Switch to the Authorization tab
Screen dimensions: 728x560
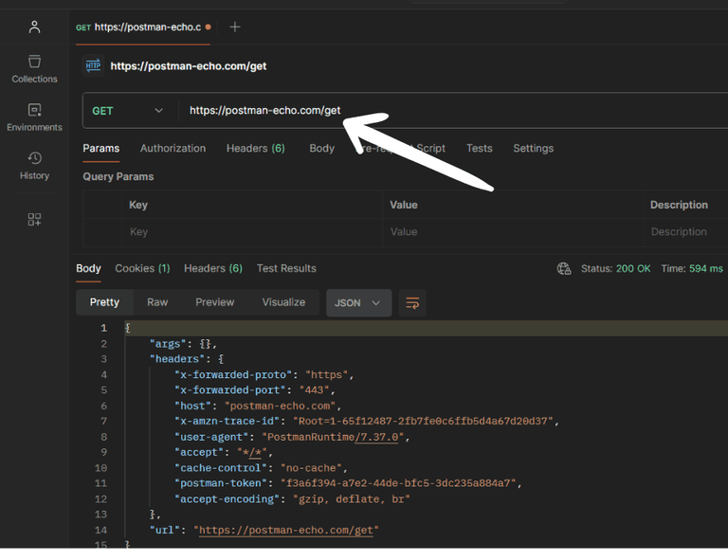(173, 149)
